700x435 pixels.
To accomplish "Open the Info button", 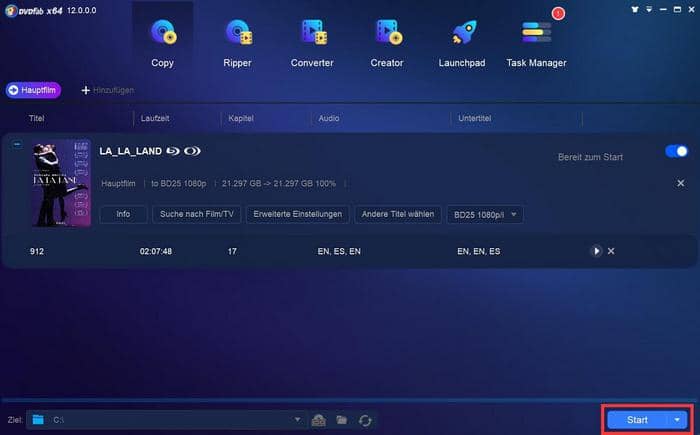I will coord(123,214).
